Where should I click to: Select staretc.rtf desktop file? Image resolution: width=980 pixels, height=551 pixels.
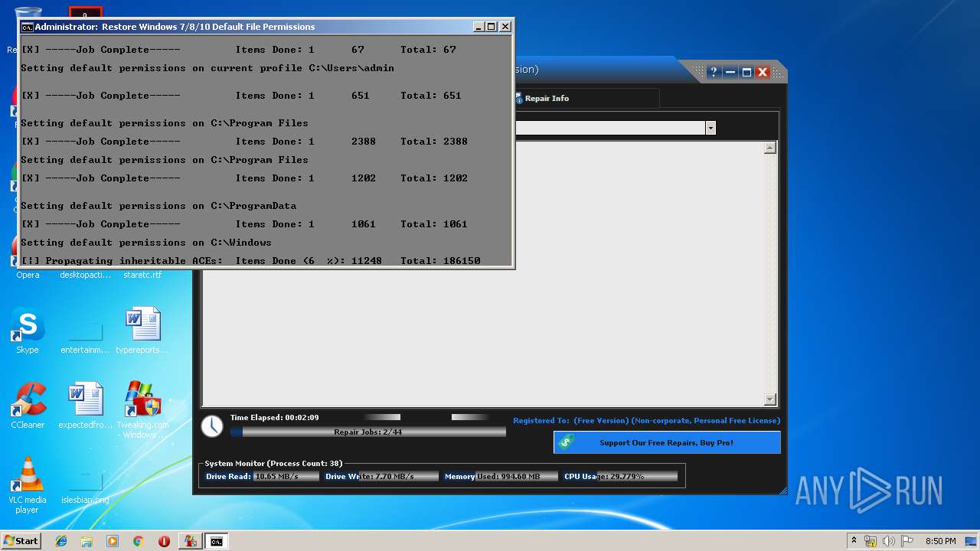(142, 275)
